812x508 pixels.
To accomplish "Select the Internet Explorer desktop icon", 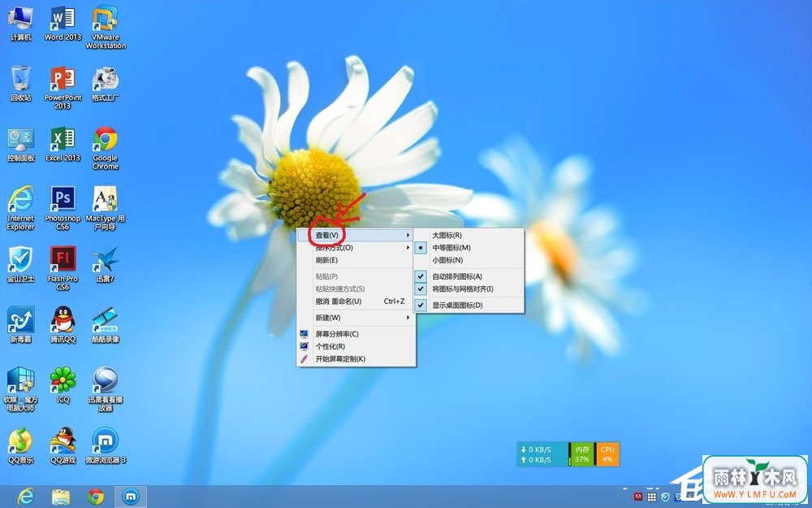I will (21, 208).
